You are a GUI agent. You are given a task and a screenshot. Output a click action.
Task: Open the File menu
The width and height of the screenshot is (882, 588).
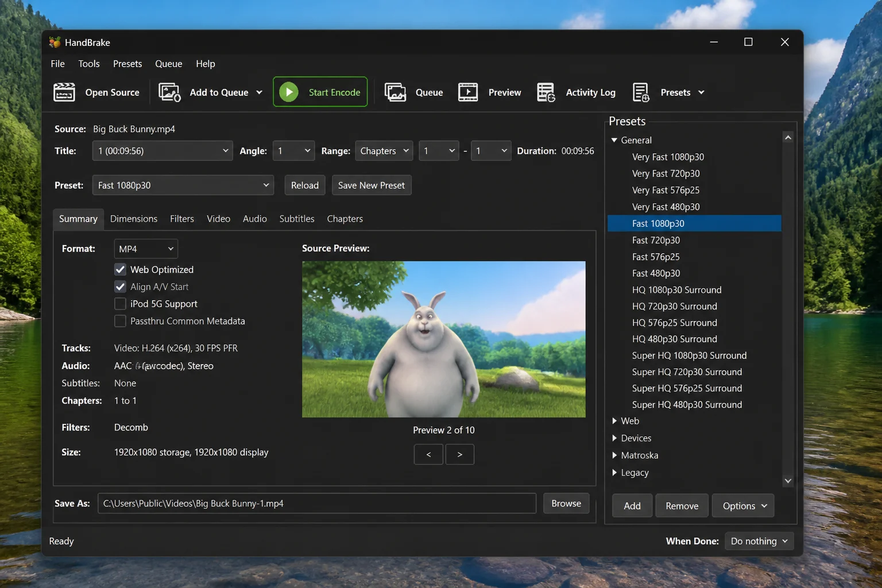coord(57,64)
